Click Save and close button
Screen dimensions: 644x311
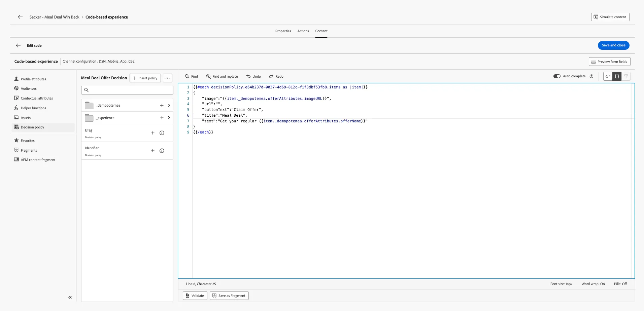pos(614,45)
